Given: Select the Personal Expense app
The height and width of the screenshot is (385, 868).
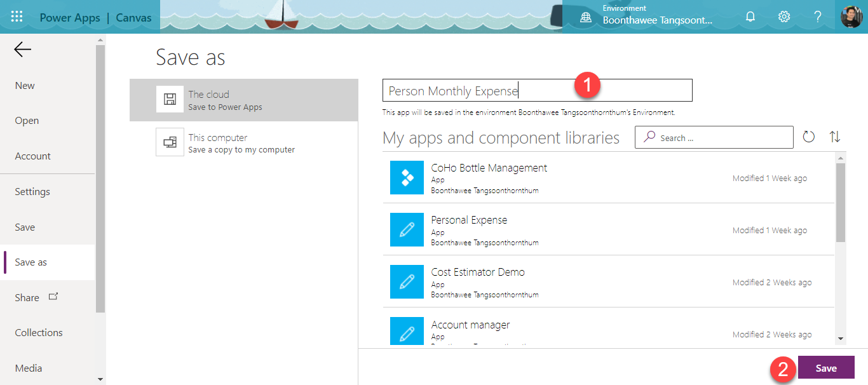Looking at the screenshot, I should point(469,220).
